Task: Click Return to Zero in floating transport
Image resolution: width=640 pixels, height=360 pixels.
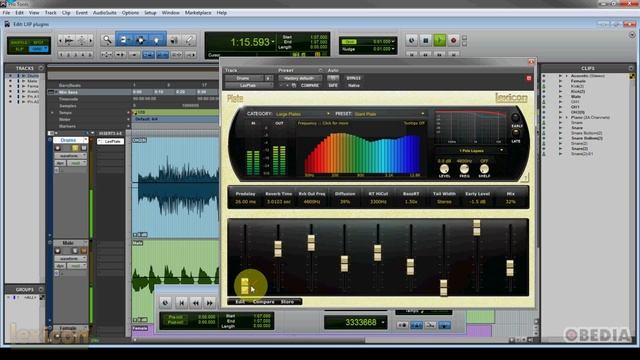Action: tap(182, 302)
